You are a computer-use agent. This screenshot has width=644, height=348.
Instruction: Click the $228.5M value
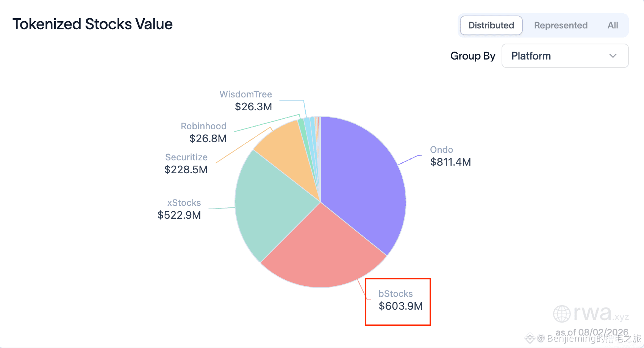coord(186,169)
